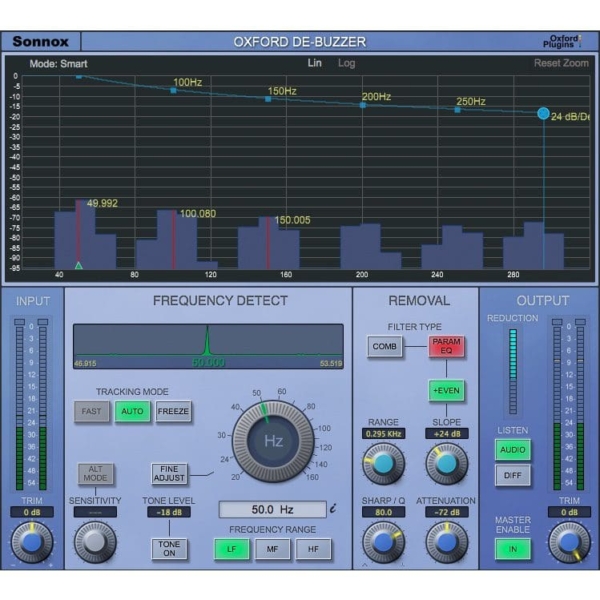Click the 250Hz harmonic node on the curve
The width and height of the screenshot is (600, 600).
[457, 110]
